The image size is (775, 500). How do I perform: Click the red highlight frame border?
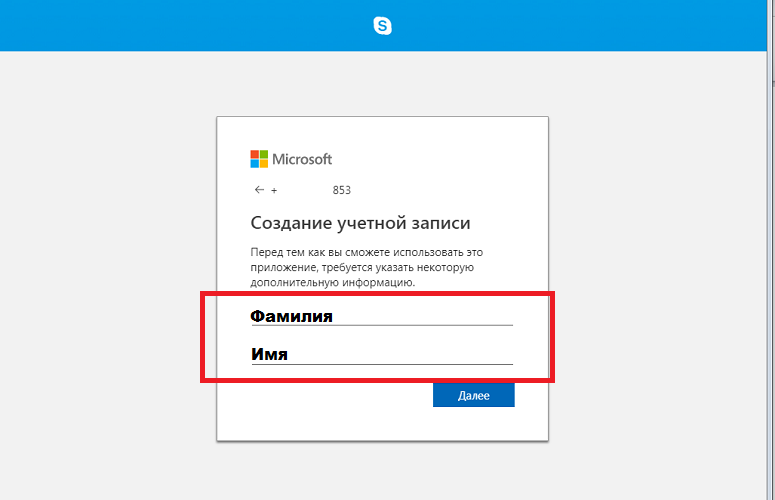point(378,294)
